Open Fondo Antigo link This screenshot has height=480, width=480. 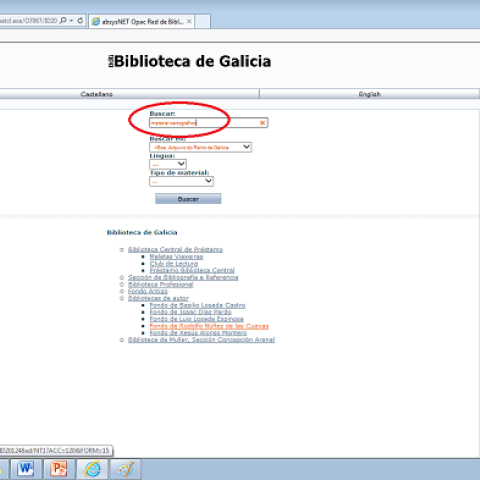[148, 291]
